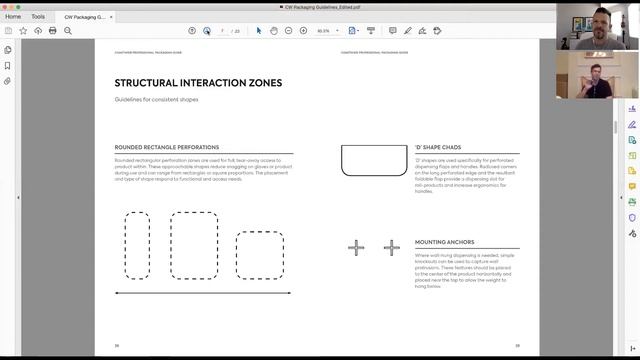
Task: Open the yellow Create PDF tool
Action: [632, 171]
